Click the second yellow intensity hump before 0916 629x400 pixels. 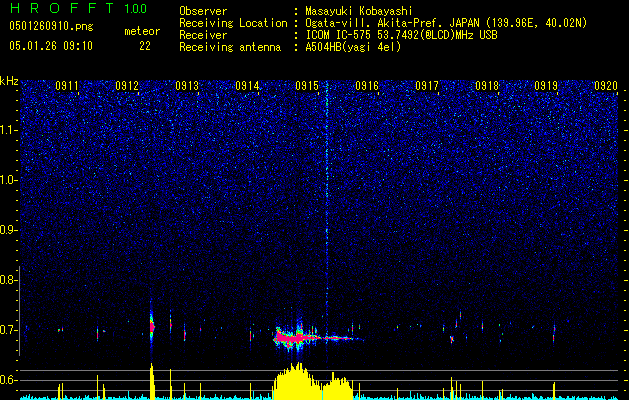click(x=338, y=386)
